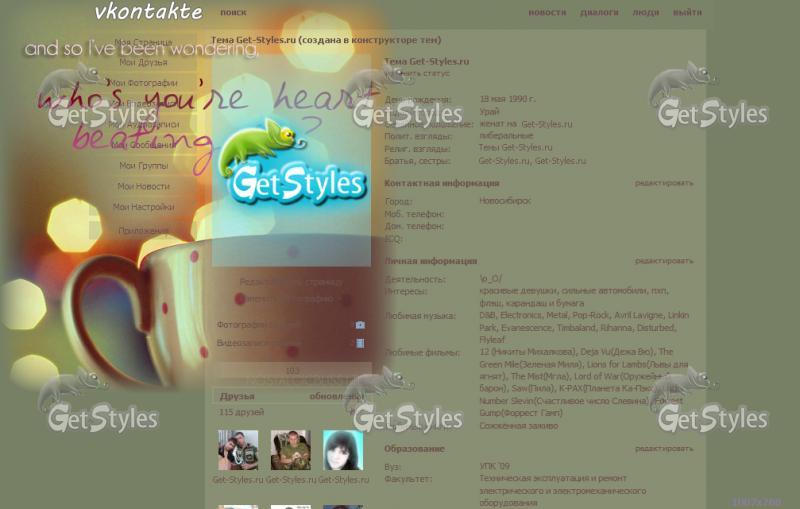800x509 pixels.
Task: Click the vkontakte logo
Action: (x=148, y=12)
